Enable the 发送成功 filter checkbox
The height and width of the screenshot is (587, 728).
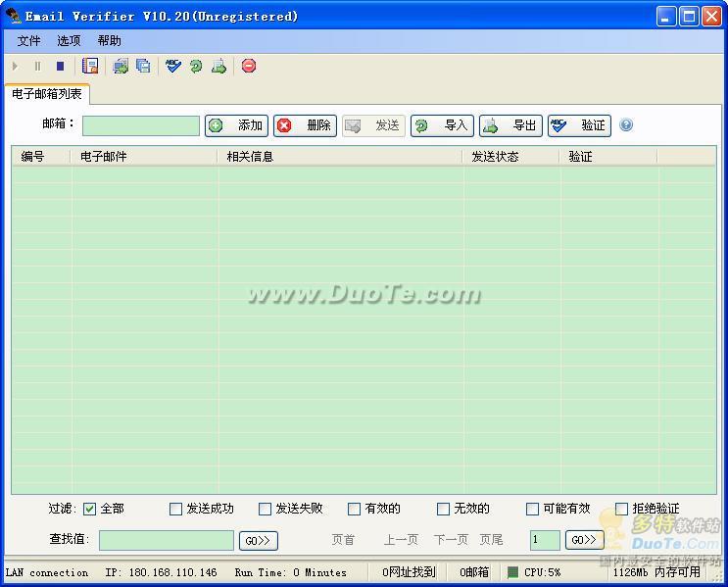tap(175, 509)
